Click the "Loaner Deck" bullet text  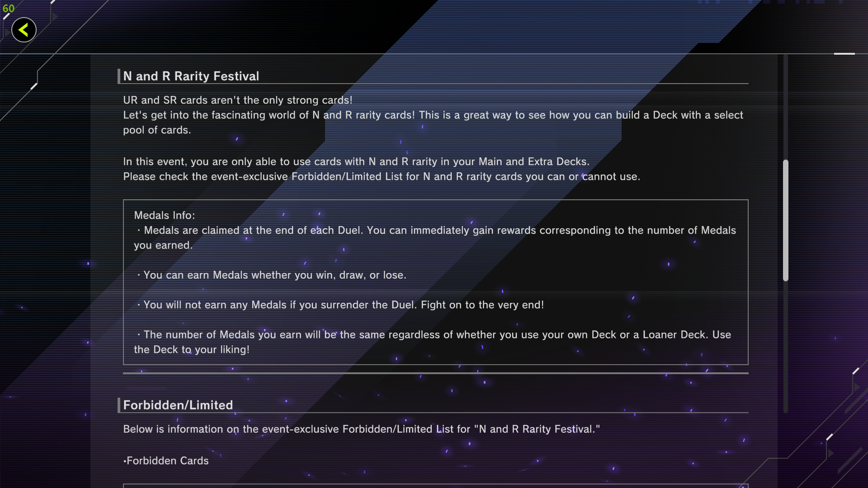pos(437,334)
